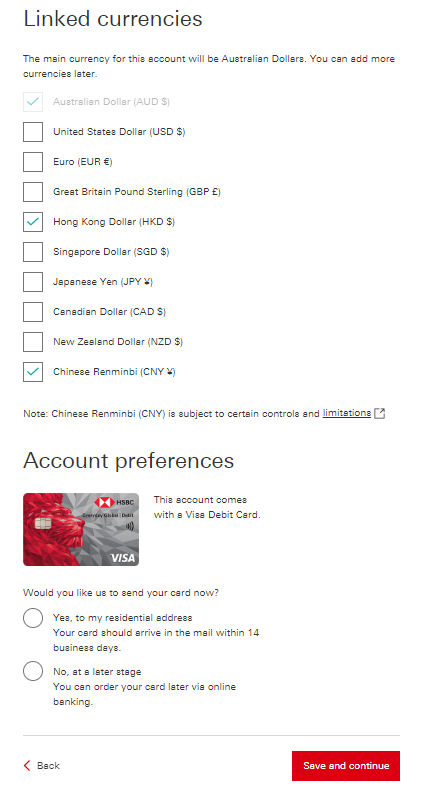Choose 'Yes, to my residential address' radio
The width and height of the screenshot is (443, 787).
(x=33, y=618)
